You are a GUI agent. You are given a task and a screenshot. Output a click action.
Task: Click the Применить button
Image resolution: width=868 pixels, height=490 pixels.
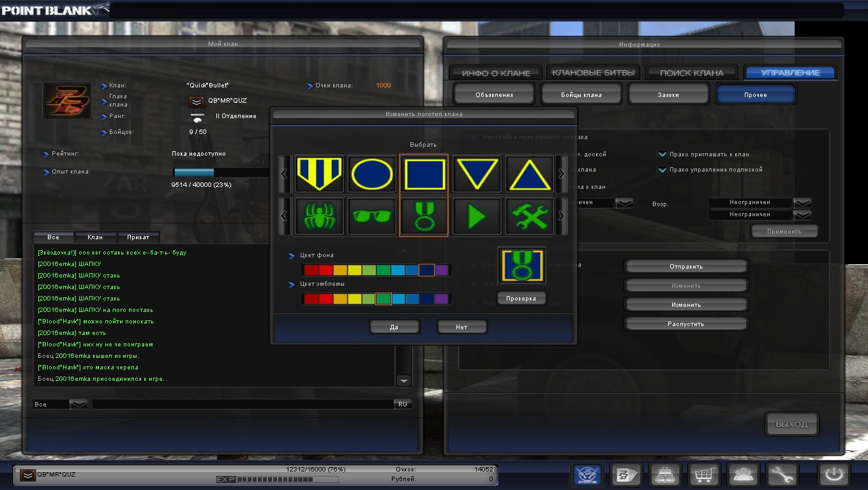pyautogui.click(x=784, y=231)
